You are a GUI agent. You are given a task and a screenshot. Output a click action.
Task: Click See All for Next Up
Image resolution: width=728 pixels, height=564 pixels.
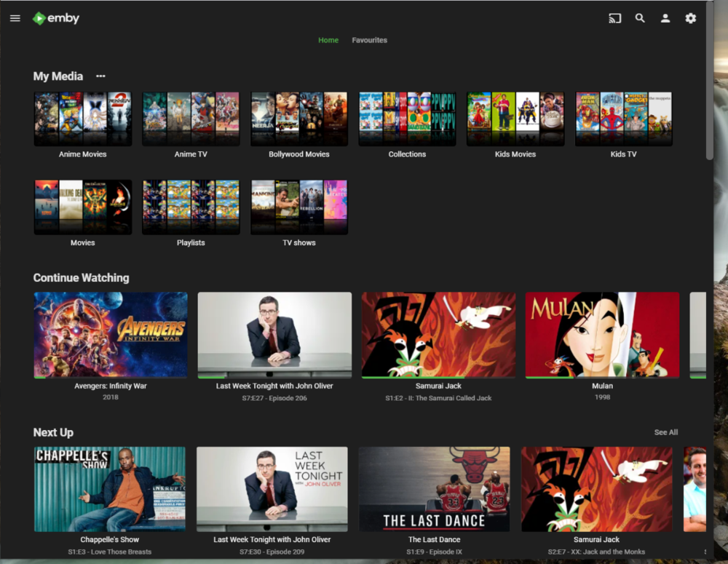pyautogui.click(x=666, y=432)
